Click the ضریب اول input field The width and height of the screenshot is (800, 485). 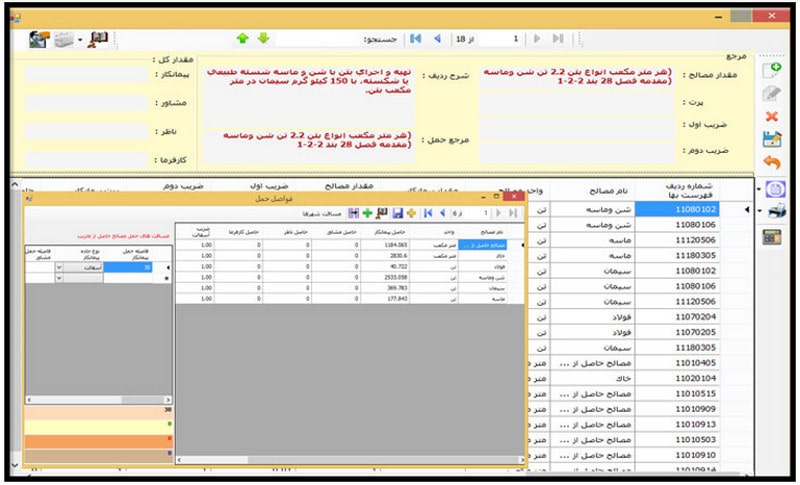point(577,129)
